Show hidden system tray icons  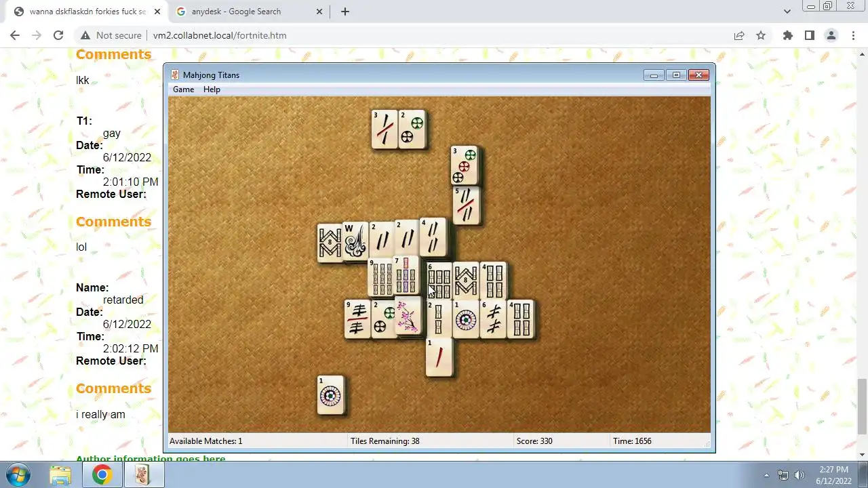tap(766, 475)
